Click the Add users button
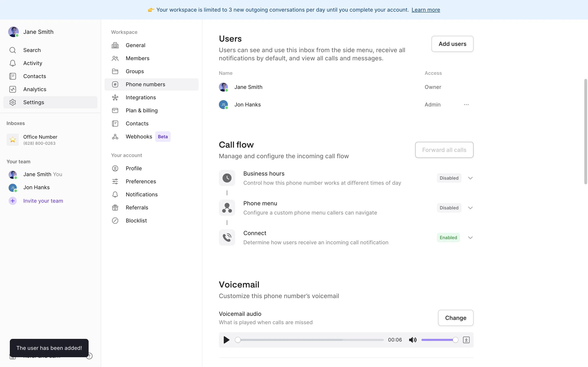588x367 pixels. point(452,44)
